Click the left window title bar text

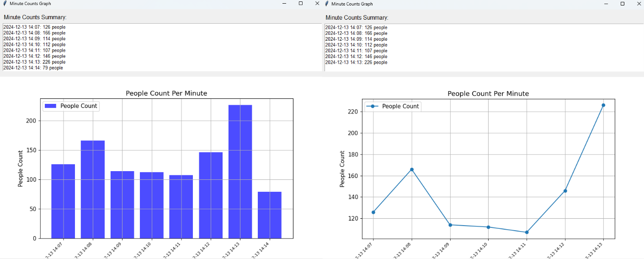pos(30,4)
